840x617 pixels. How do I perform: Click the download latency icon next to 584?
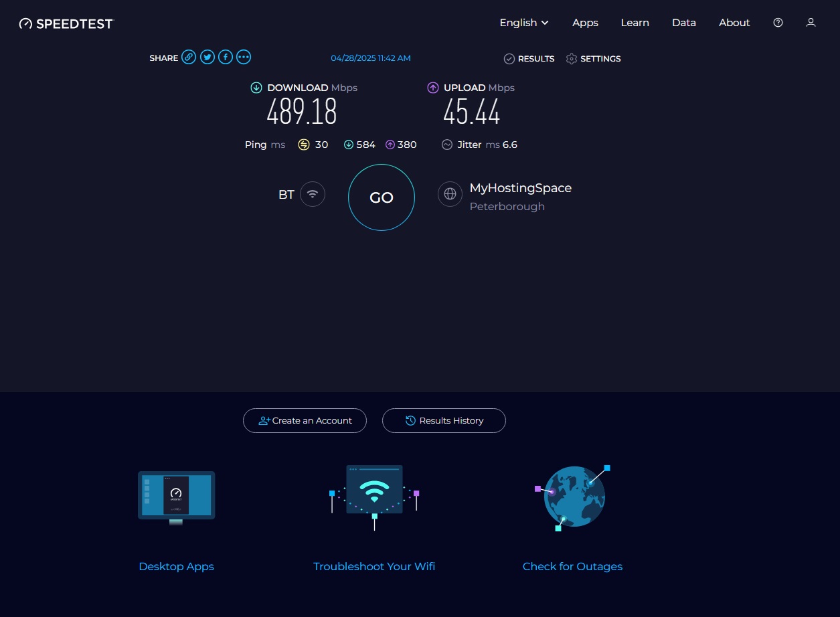pyautogui.click(x=349, y=145)
